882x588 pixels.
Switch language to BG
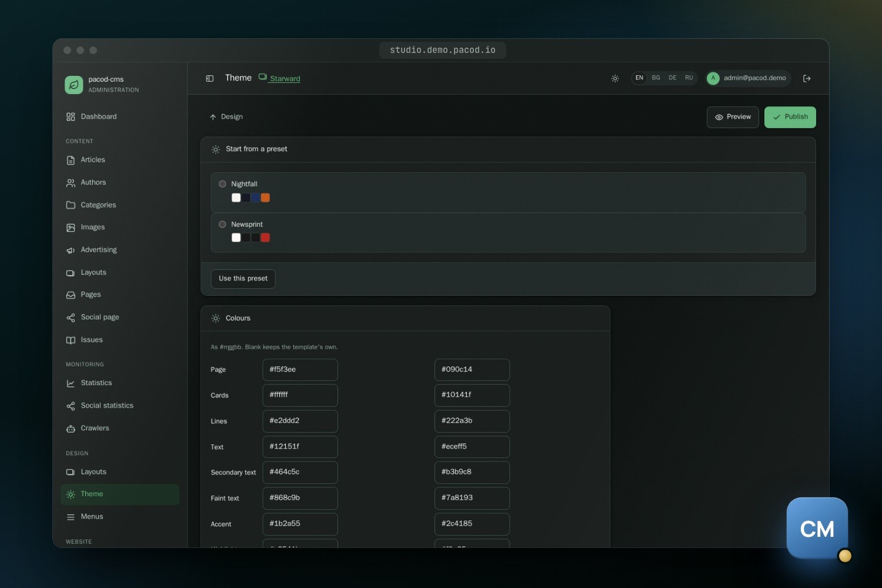[x=656, y=78]
